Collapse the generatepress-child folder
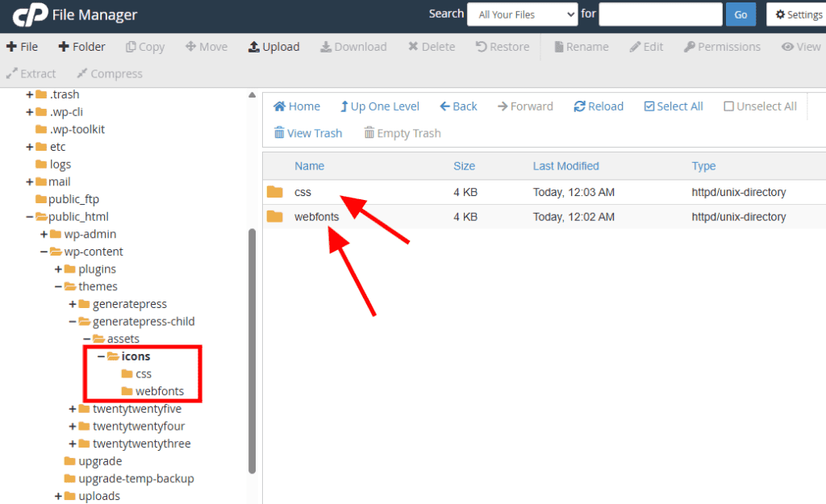Screen dimensions: 826x504 73,322
